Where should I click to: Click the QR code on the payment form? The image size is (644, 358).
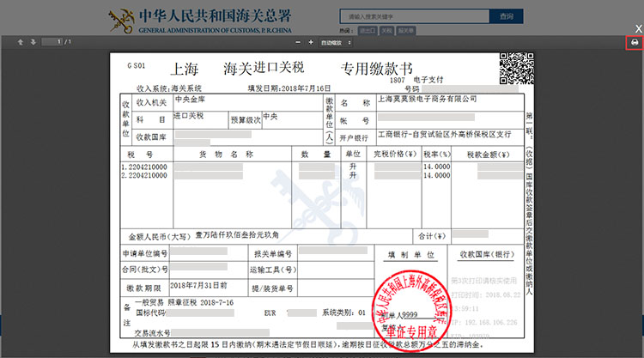(517, 68)
